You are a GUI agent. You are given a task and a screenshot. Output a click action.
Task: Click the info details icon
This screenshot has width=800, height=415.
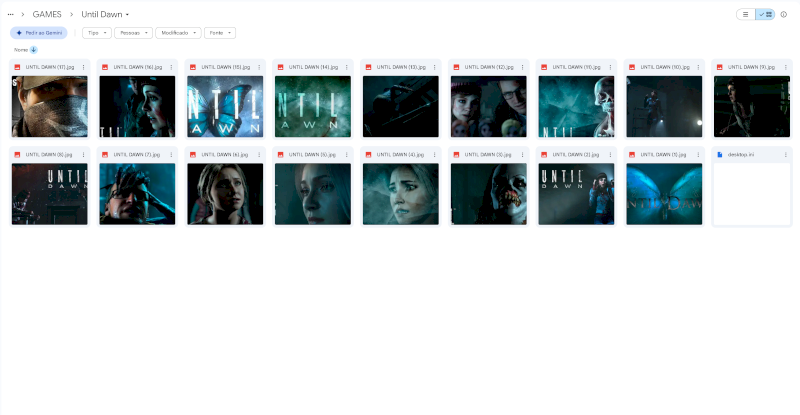click(x=784, y=14)
